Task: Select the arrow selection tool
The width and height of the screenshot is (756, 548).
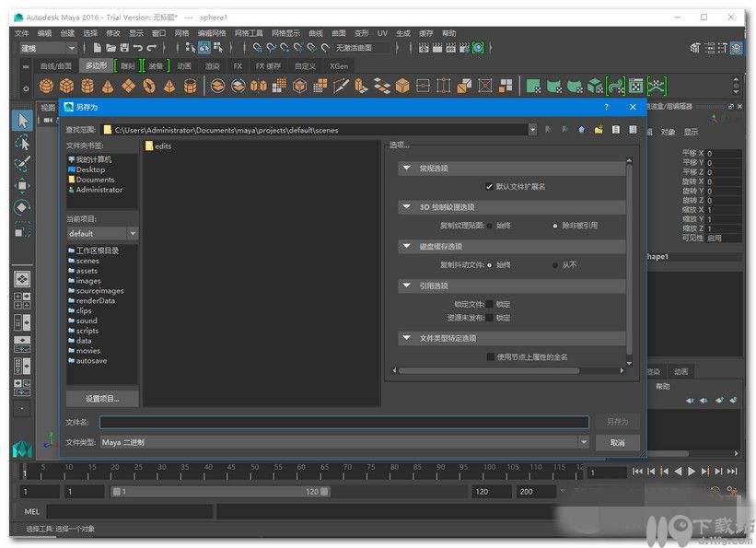Action: (22, 121)
